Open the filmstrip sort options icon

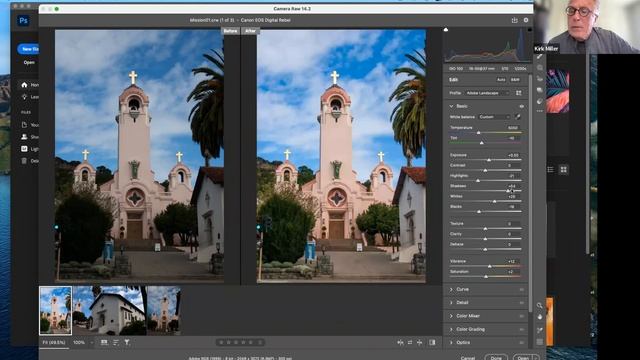(116, 342)
